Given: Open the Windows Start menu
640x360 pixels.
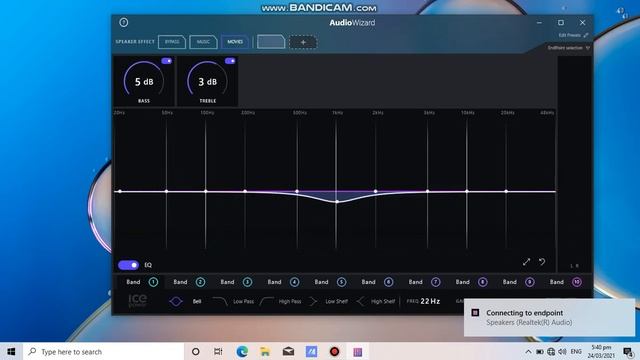Looking at the screenshot, I should click(x=11, y=351).
